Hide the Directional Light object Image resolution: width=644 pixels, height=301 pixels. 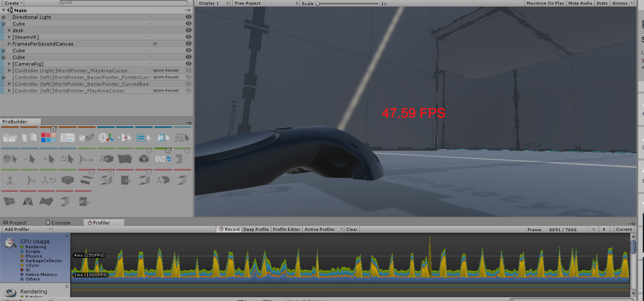click(x=189, y=17)
